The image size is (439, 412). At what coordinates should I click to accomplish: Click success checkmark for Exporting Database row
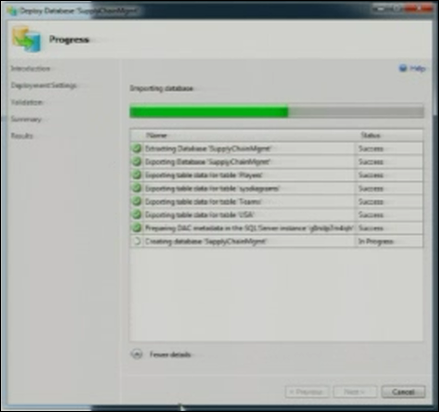pyautogui.click(x=137, y=162)
